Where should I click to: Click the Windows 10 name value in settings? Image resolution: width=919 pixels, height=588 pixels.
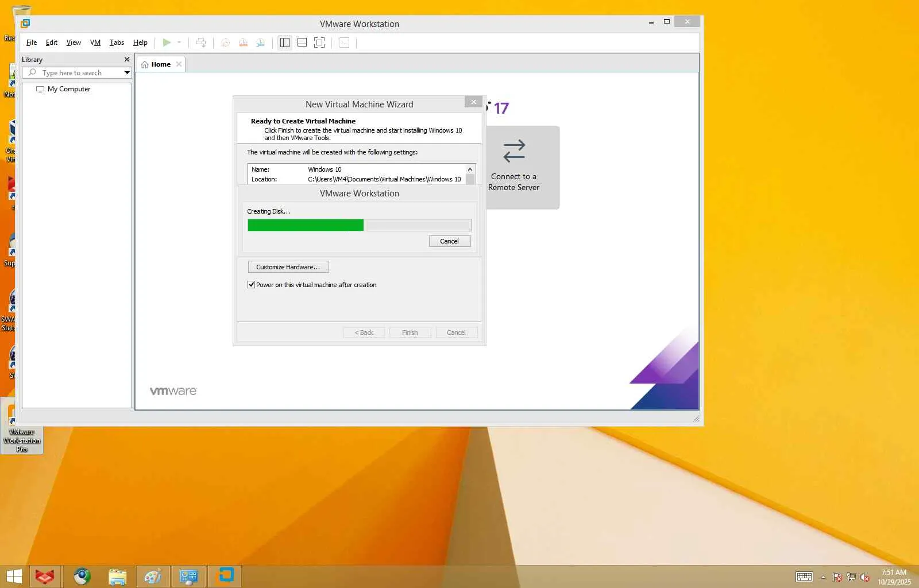[325, 169]
